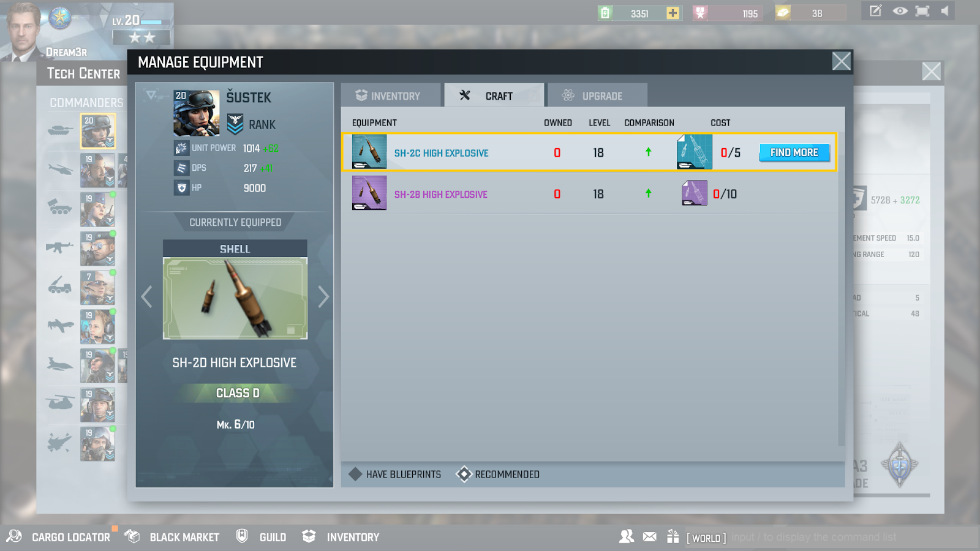Screen dimensions: 980x551
Task: Select the armored vehicle category icon
Action: [60, 208]
